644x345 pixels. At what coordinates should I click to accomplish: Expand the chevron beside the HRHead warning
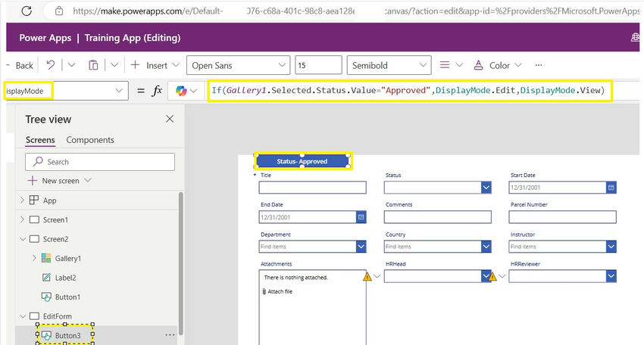[502, 276]
